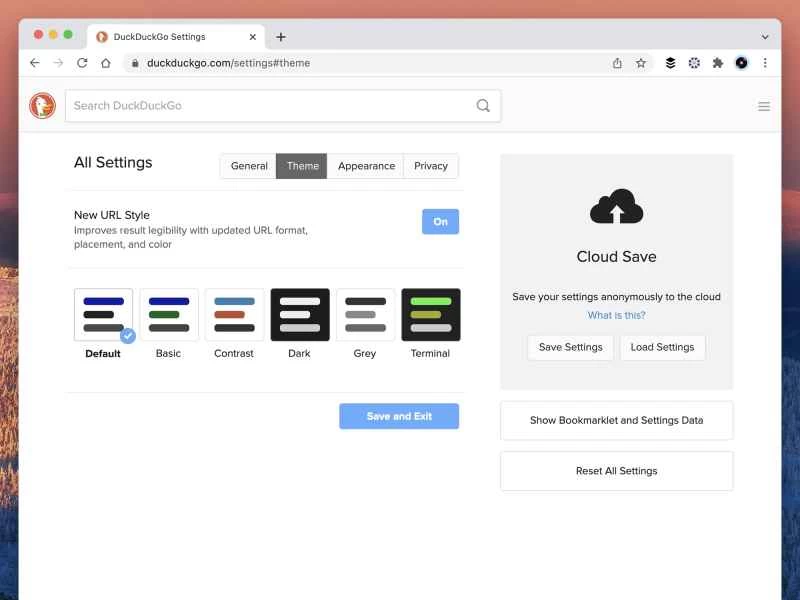This screenshot has height=600, width=800.
Task: Click the DuckDuckGo logo icon
Action: pos(42,106)
